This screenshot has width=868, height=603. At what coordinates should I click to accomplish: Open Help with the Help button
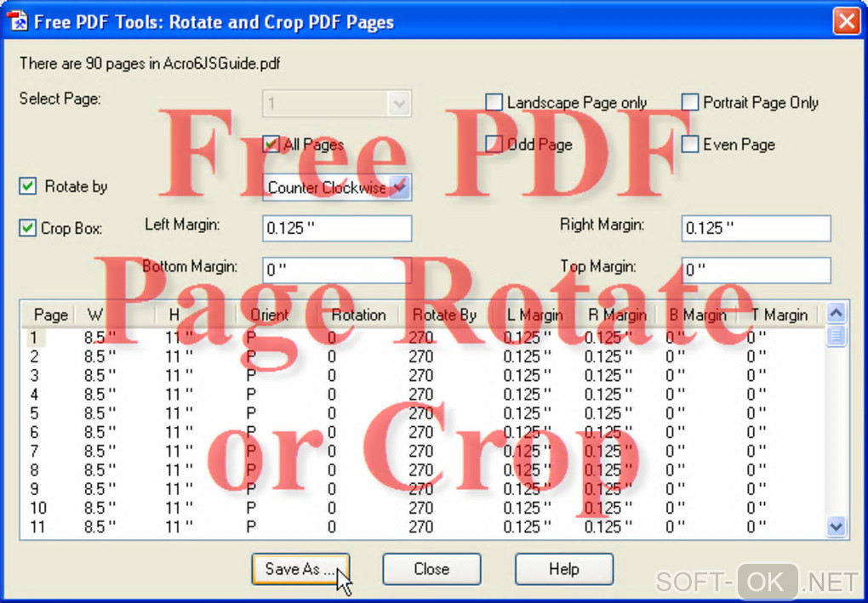564,569
